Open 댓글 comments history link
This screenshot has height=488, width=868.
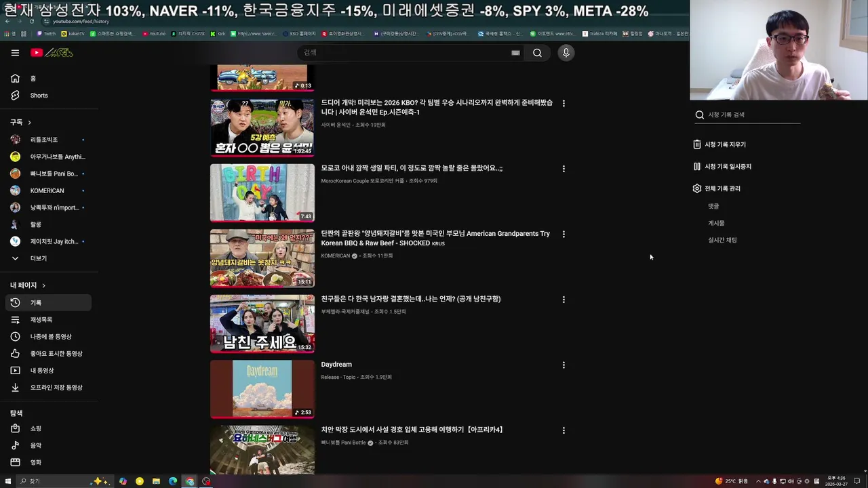(x=713, y=206)
